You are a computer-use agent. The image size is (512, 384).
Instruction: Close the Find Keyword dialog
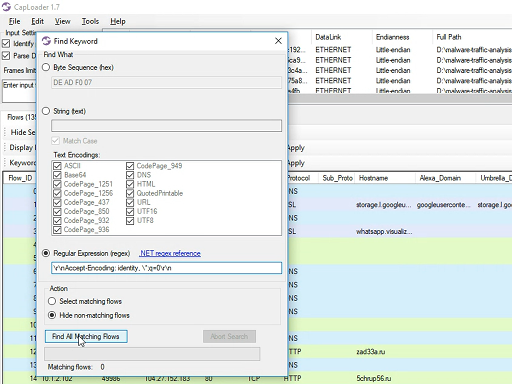(278, 41)
